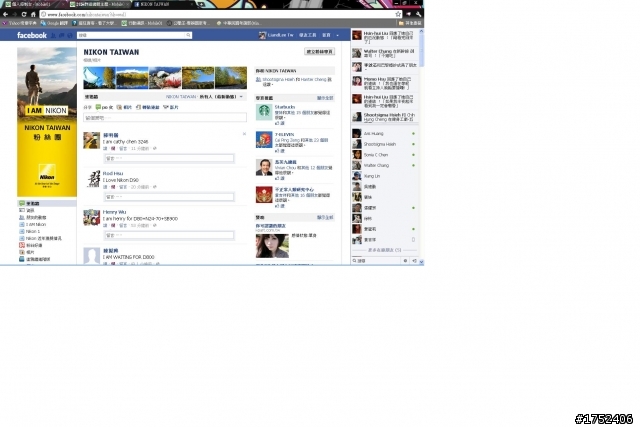Image resolution: width=640 pixels, height=427 pixels.
Task: Dismiss the cathy chen post with X
Action: pyautogui.click(x=244, y=134)
